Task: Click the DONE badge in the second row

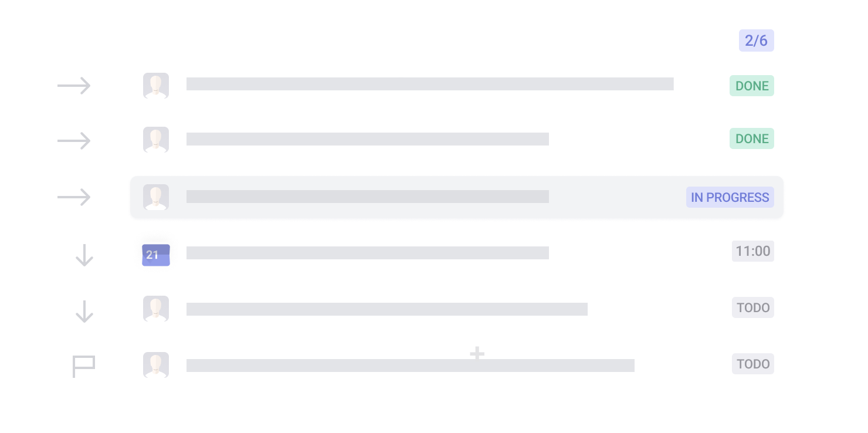Action: (752, 139)
